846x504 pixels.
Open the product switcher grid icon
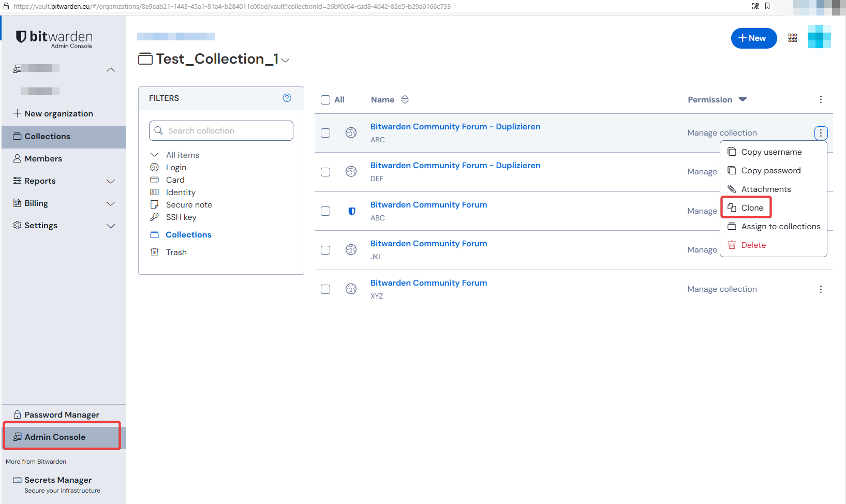pyautogui.click(x=792, y=38)
